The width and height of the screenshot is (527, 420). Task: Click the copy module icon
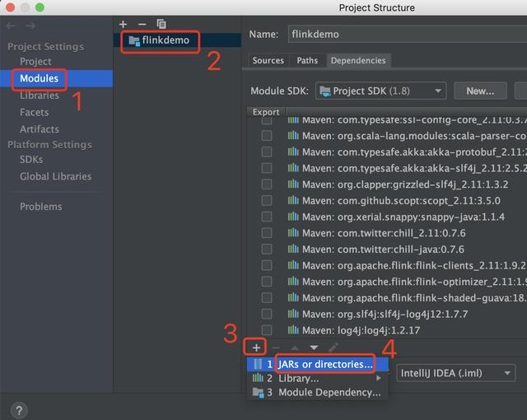coord(161,24)
